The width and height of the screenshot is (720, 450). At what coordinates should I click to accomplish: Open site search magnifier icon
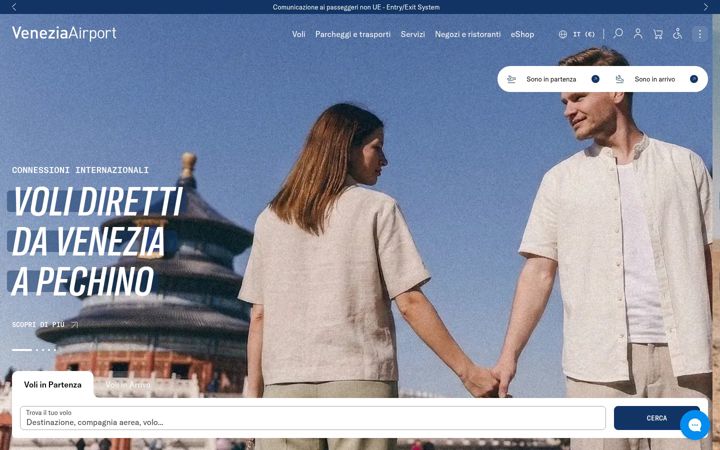click(x=618, y=34)
